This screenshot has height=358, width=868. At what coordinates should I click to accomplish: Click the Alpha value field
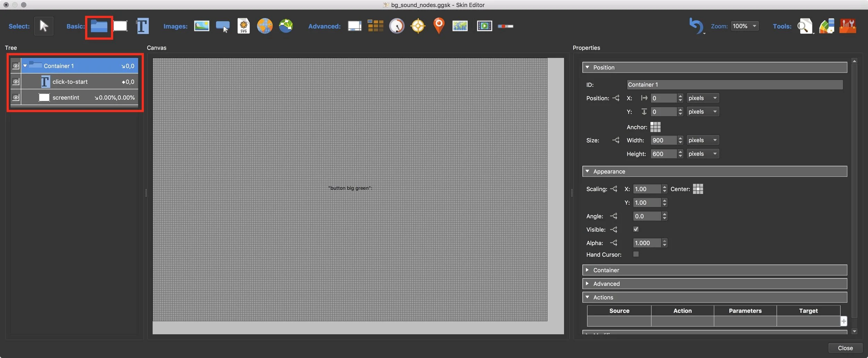point(647,243)
